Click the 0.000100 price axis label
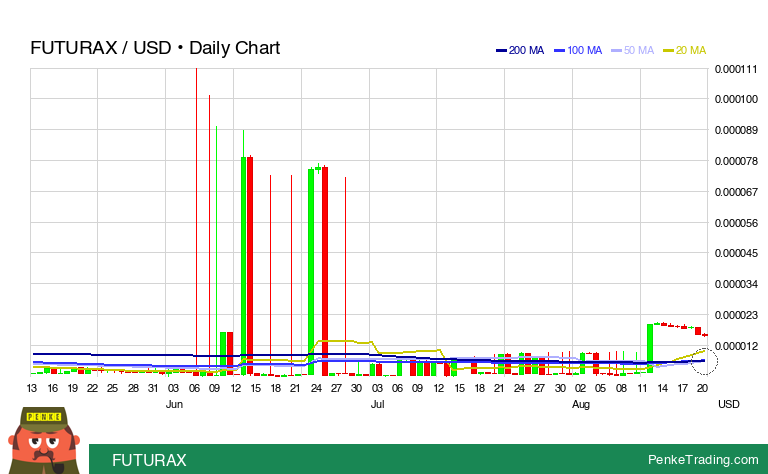Image resolution: width=768 pixels, height=474 pixels. (736, 99)
